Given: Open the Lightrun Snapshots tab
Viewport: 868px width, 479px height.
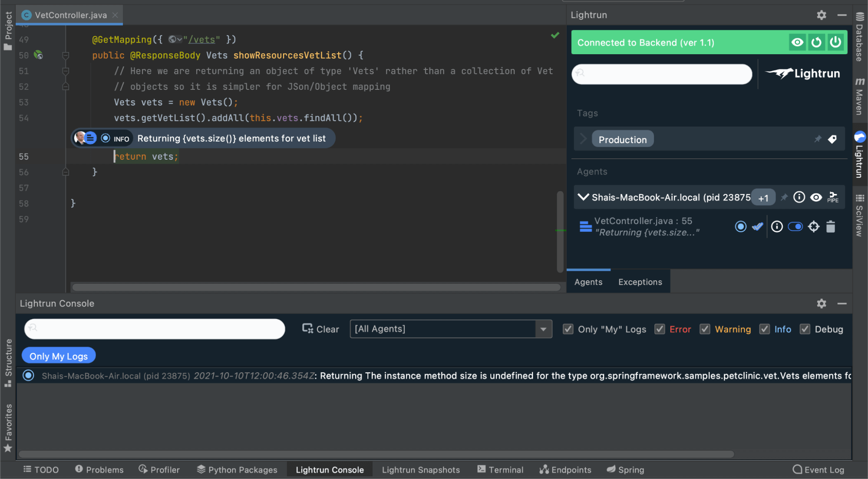Looking at the screenshot, I should pos(420,470).
